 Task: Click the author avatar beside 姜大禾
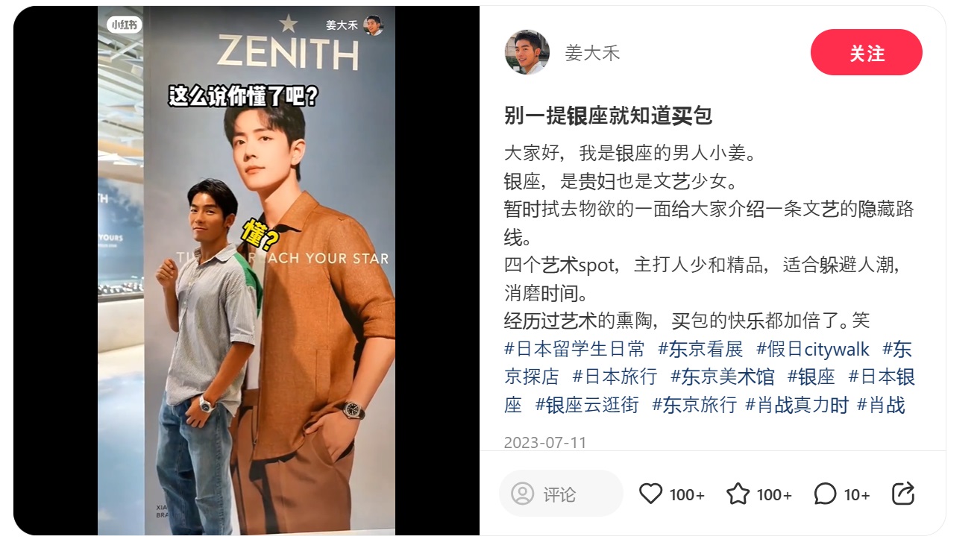click(x=527, y=52)
